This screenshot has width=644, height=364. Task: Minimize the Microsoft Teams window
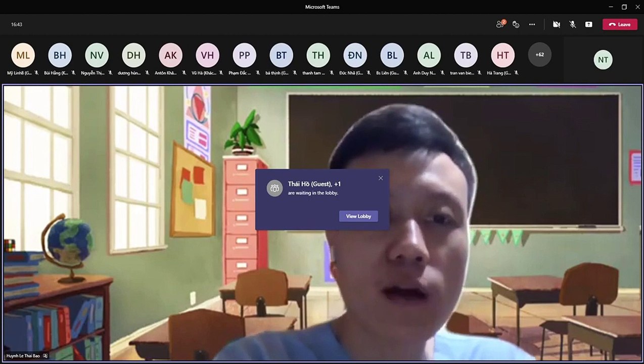pyautogui.click(x=610, y=7)
